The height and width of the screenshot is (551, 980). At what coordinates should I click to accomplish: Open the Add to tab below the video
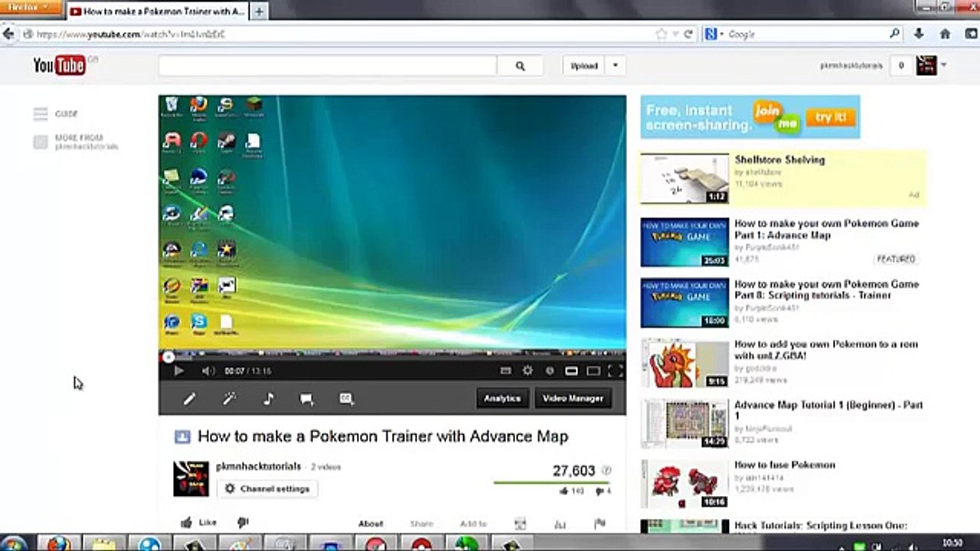tap(473, 523)
